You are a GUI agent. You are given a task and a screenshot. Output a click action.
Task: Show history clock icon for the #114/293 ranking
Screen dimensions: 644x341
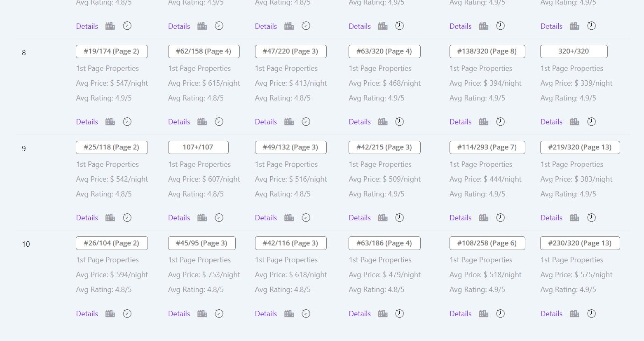click(x=501, y=217)
